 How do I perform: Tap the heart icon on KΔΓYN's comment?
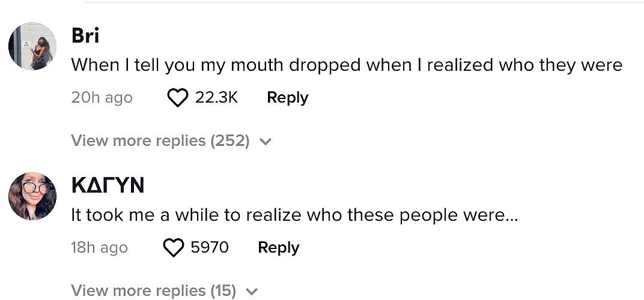click(x=173, y=248)
